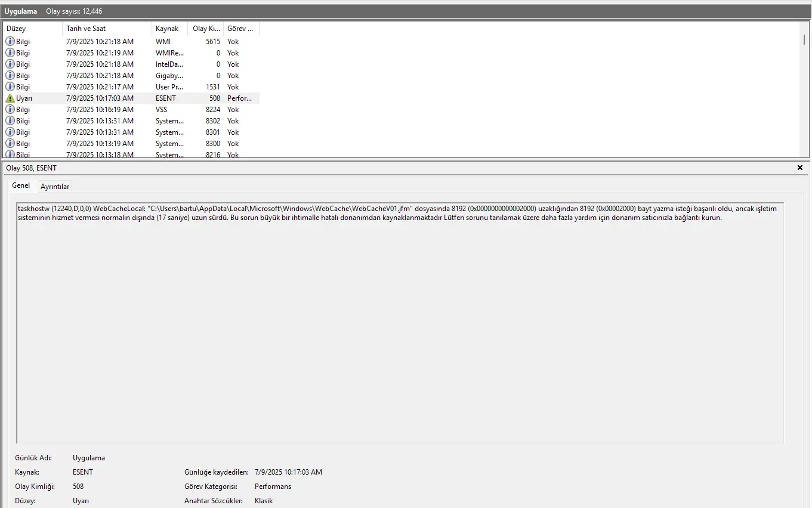812x508 pixels.
Task: Sort by Kaynak column header
Action: (x=170, y=29)
